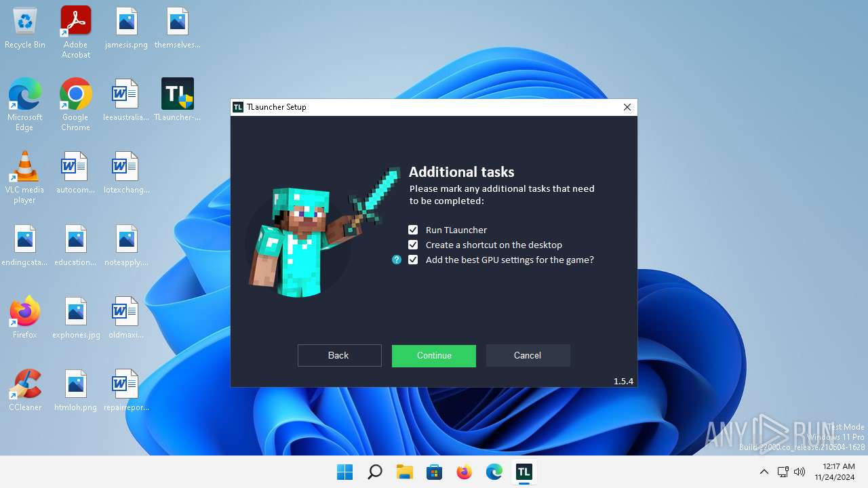Image resolution: width=868 pixels, height=488 pixels.
Task: Toggle Add the best GPU settings checkbox
Action: (413, 260)
